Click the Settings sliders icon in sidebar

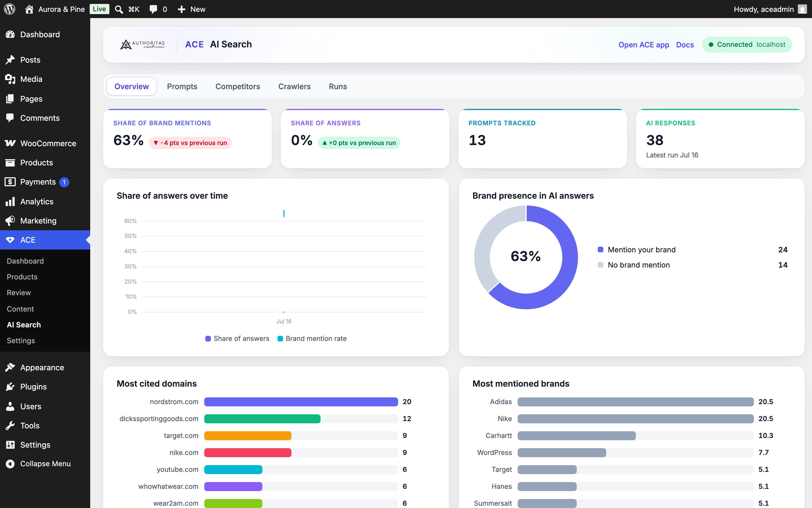(x=10, y=445)
